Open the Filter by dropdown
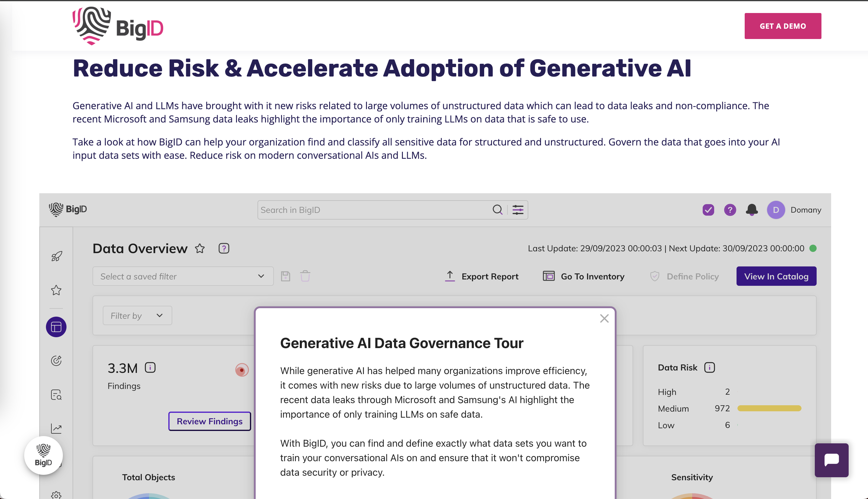Viewport: 868px width, 499px height. (x=137, y=315)
